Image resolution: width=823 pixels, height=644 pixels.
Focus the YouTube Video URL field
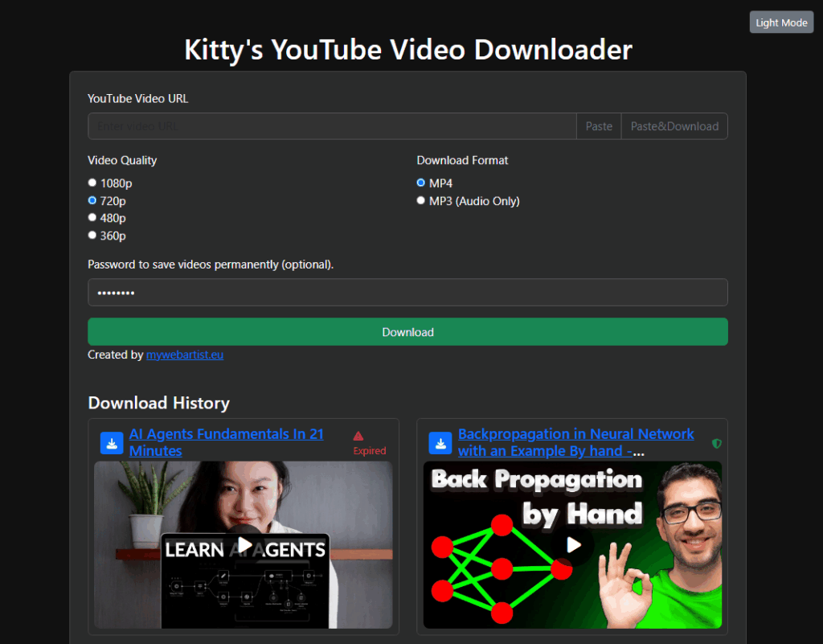click(332, 126)
